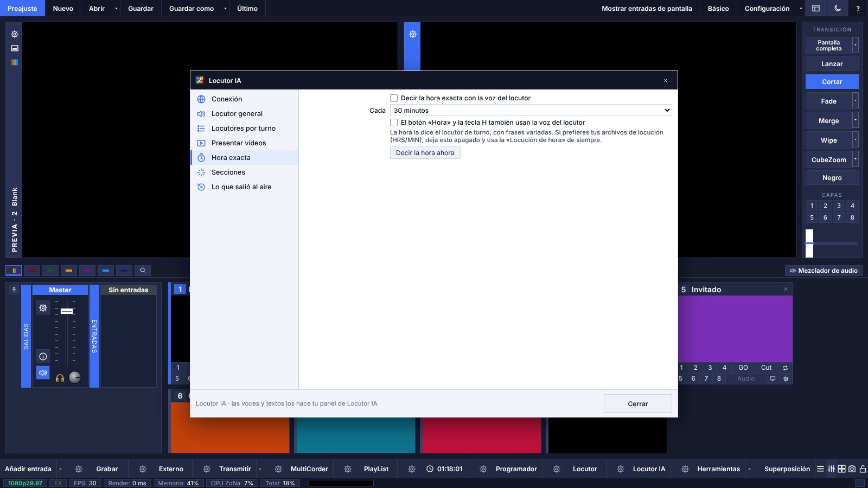Image resolution: width=868 pixels, height=488 pixels.
Task: Show the grid view icon in bottom bar
Action: point(841,469)
